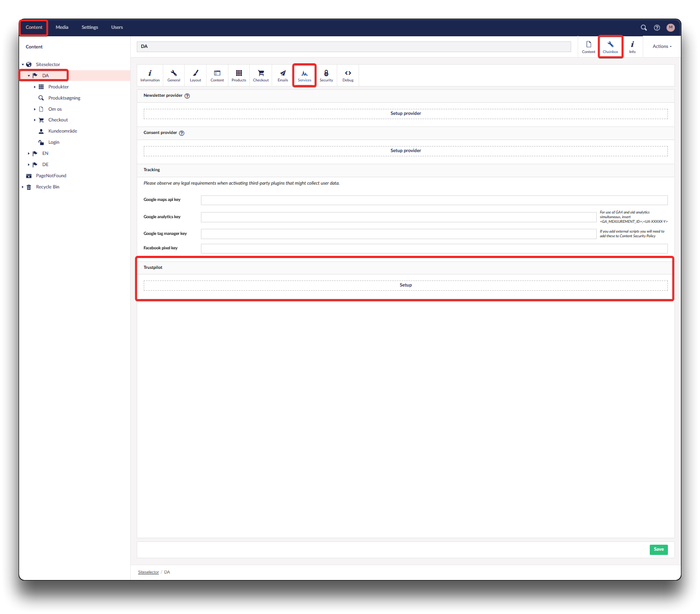Collapse the DA tree node

coord(28,76)
